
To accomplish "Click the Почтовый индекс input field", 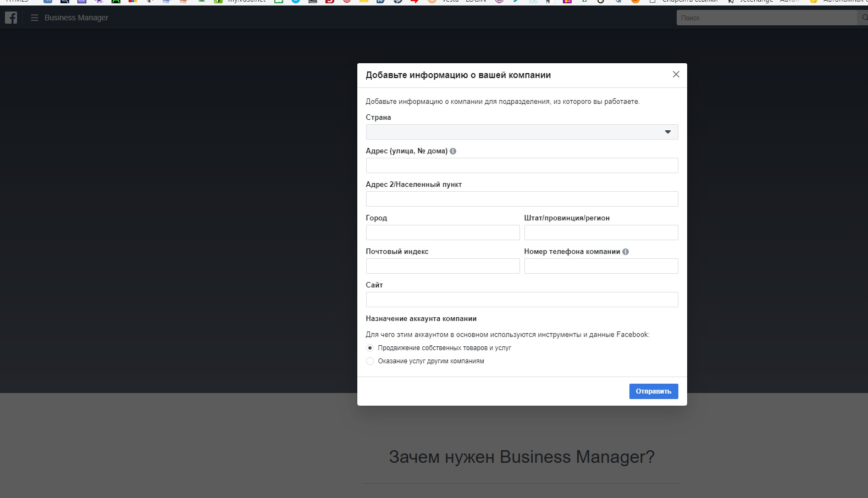I will (x=443, y=266).
